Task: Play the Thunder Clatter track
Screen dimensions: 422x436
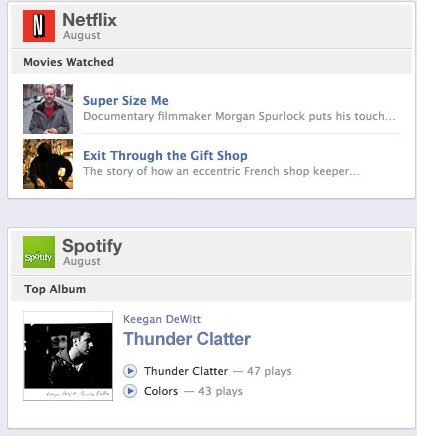Action: [130, 371]
